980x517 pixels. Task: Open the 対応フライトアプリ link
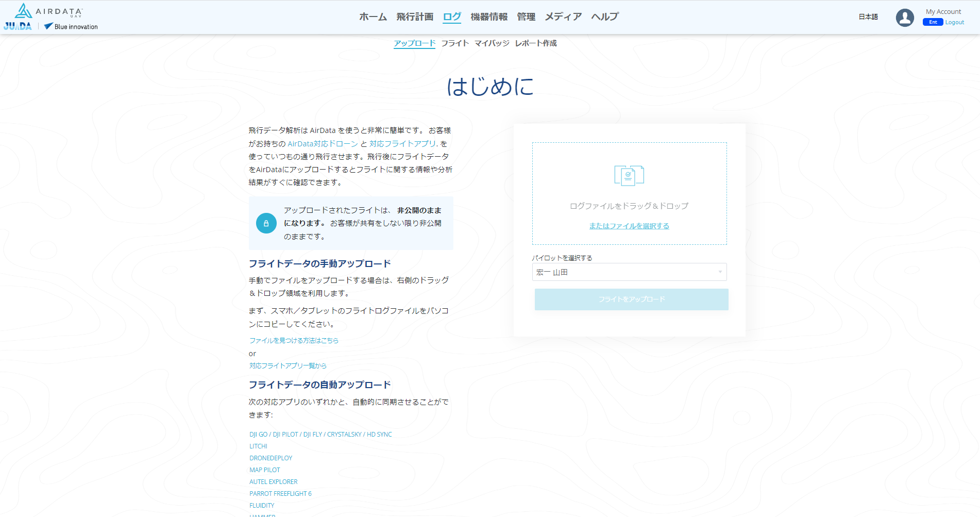pos(402,144)
